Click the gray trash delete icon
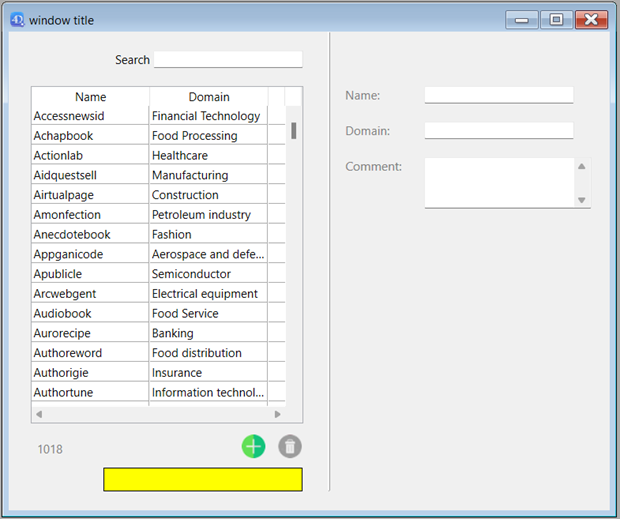Viewport: 620px width, 519px height. click(x=290, y=447)
